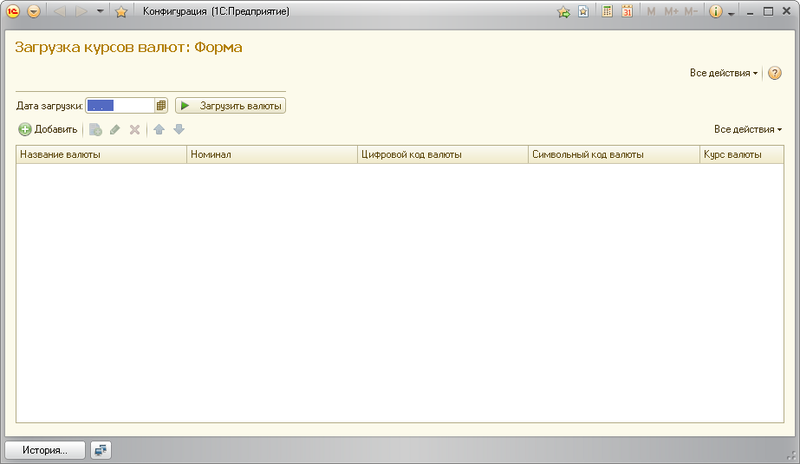The image size is (800, 464).
Task: Open the top 'Все действия' menu
Action: (x=723, y=73)
